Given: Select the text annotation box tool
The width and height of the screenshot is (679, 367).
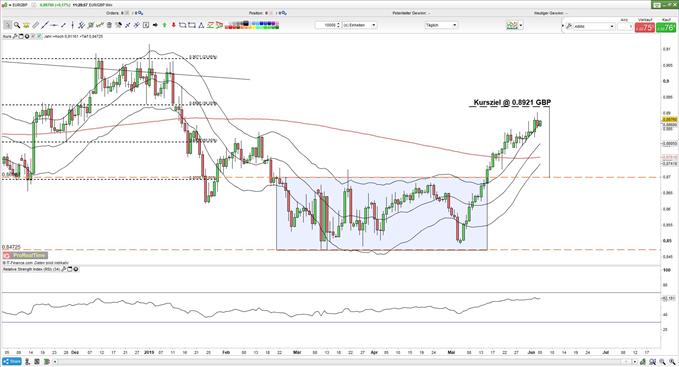Looking at the screenshot, I should (x=146, y=25).
